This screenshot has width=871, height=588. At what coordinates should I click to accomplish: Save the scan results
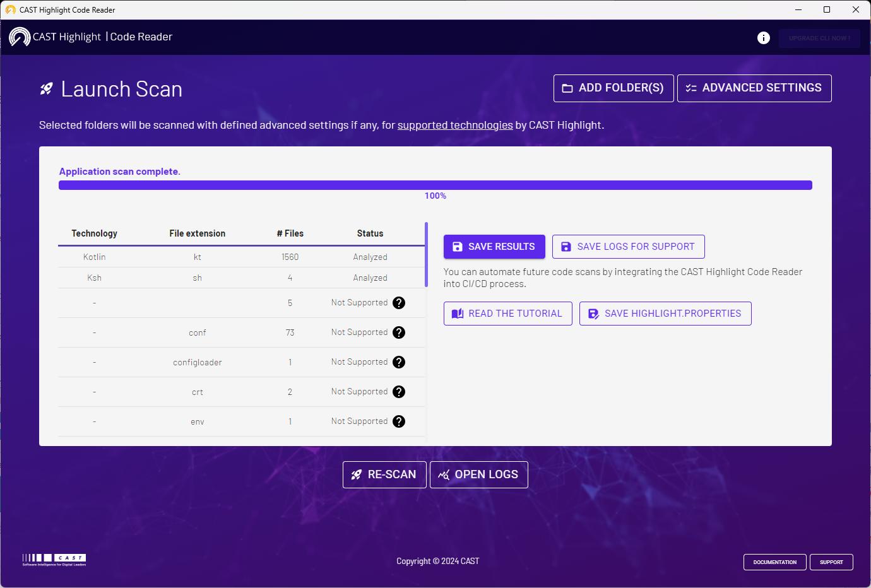point(494,247)
